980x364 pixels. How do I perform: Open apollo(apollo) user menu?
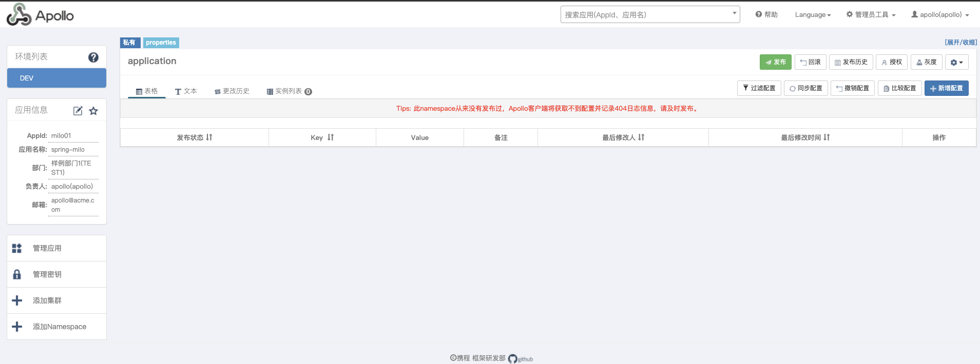point(940,15)
